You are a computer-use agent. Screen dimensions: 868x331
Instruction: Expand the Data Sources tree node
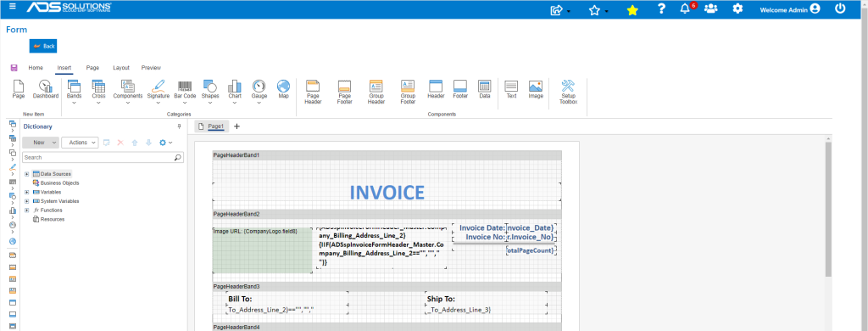[26, 174]
